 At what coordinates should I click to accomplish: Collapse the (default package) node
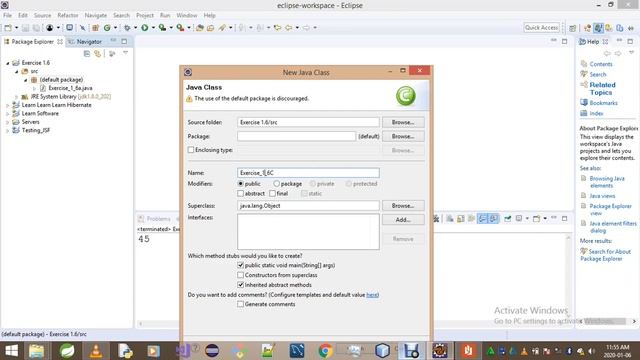click(x=25, y=80)
